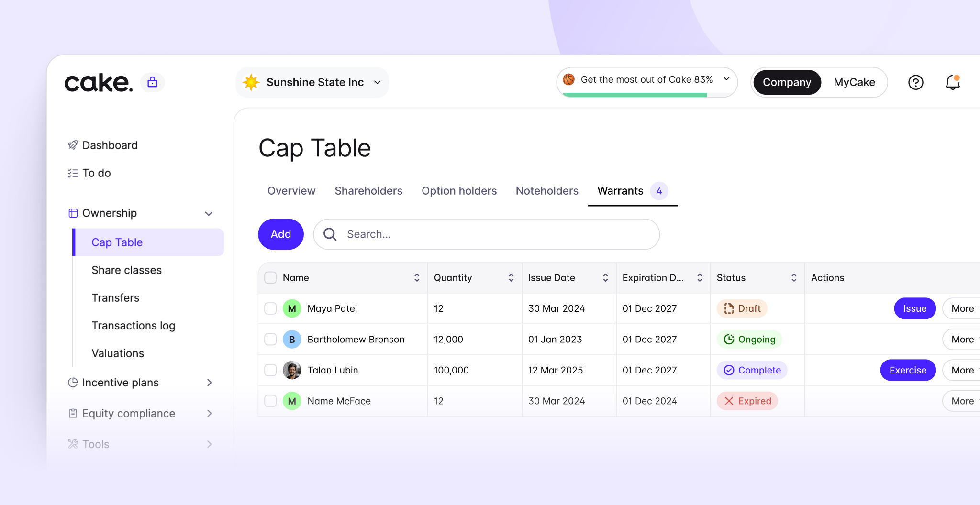Click the Tools wrench icon
Screen dimensions: 980x505
tap(73, 444)
